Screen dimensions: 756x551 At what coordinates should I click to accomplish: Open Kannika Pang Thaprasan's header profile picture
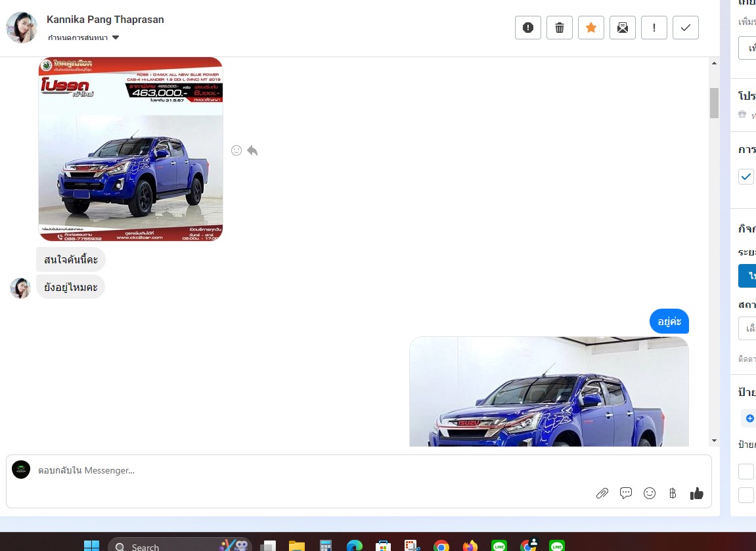[22, 28]
